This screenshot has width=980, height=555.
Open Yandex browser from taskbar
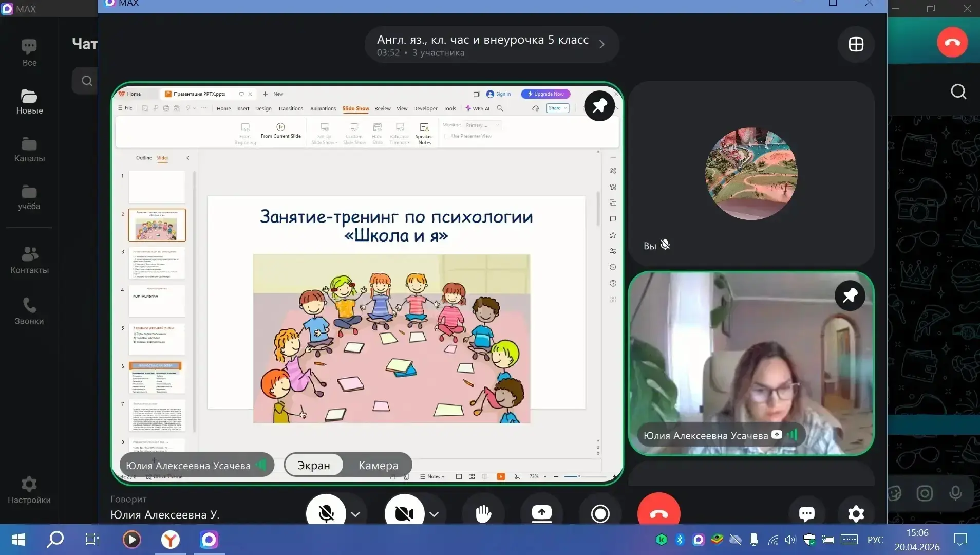click(x=170, y=540)
